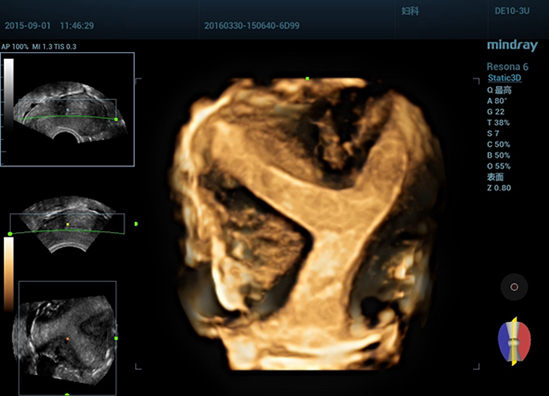The height and width of the screenshot is (396, 549).
Task: Select the G 22 gain parameter
Action: (495, 112)
